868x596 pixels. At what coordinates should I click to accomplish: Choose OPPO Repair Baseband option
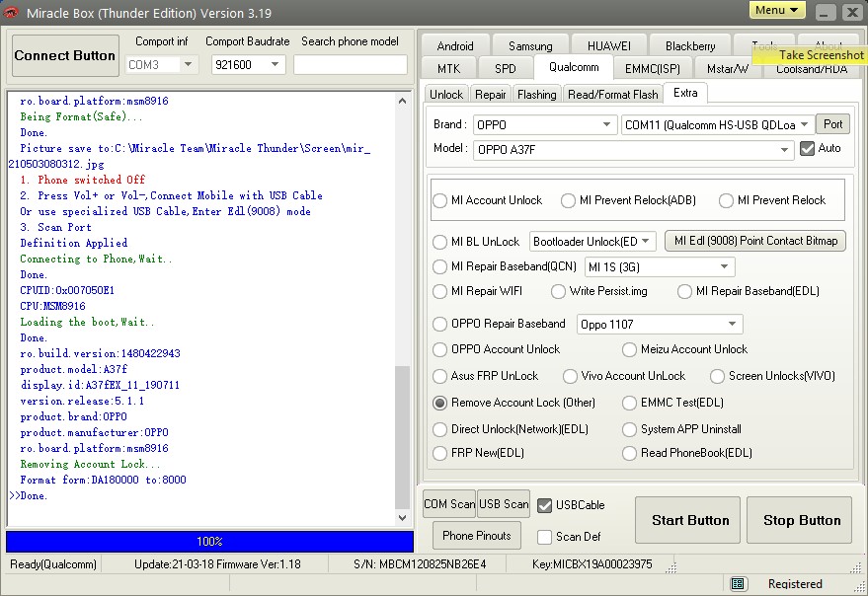(440, 325)
